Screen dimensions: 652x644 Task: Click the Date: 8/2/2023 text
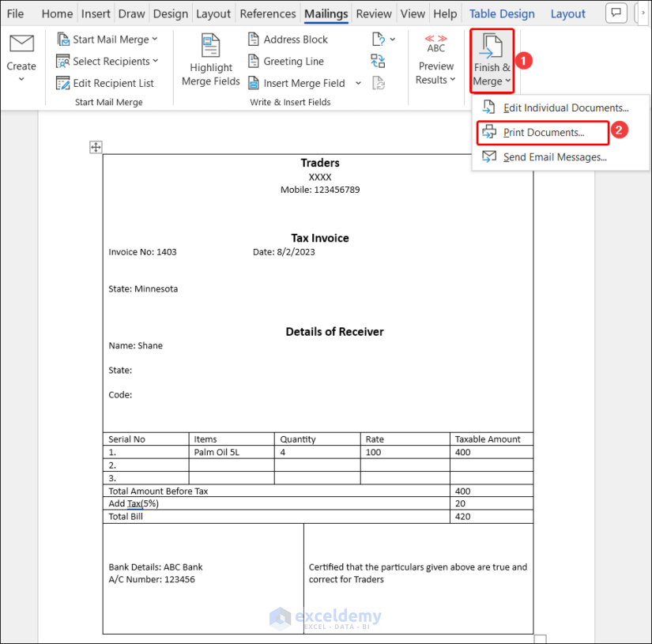284,251
